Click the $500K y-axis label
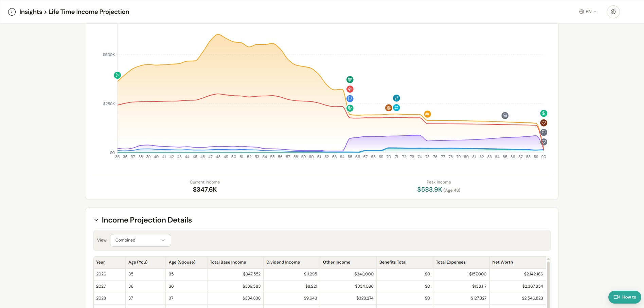644x308 pixels. tap(109, 55)
